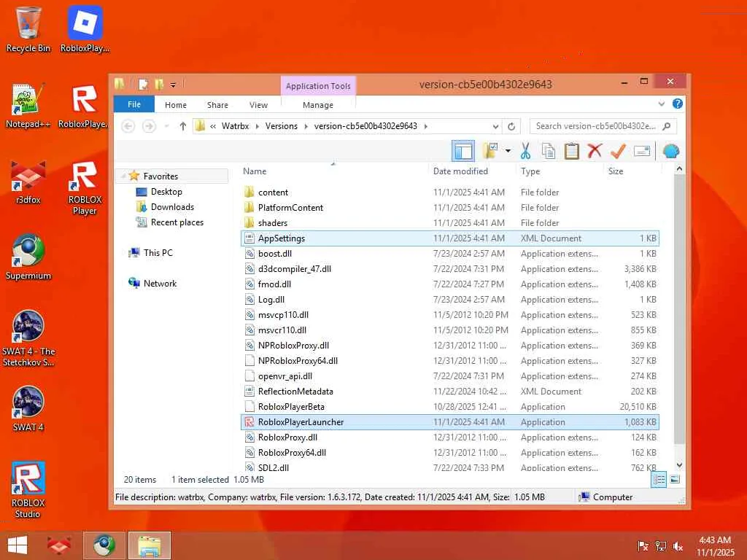Collapse the Favorites tree node
Viewport: 747px width, 560px height.
tap(123, 176)
